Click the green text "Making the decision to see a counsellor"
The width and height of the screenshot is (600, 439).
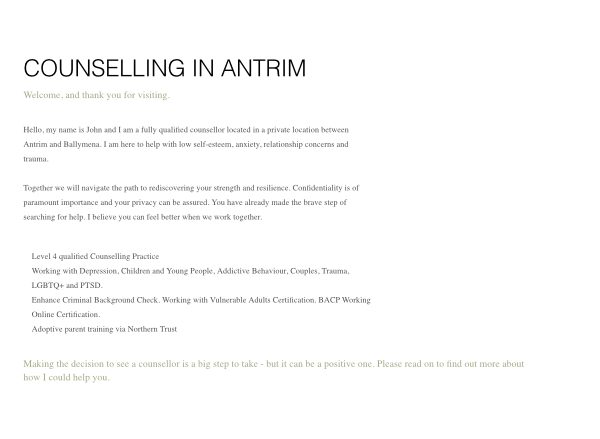(x=101, y=364)
